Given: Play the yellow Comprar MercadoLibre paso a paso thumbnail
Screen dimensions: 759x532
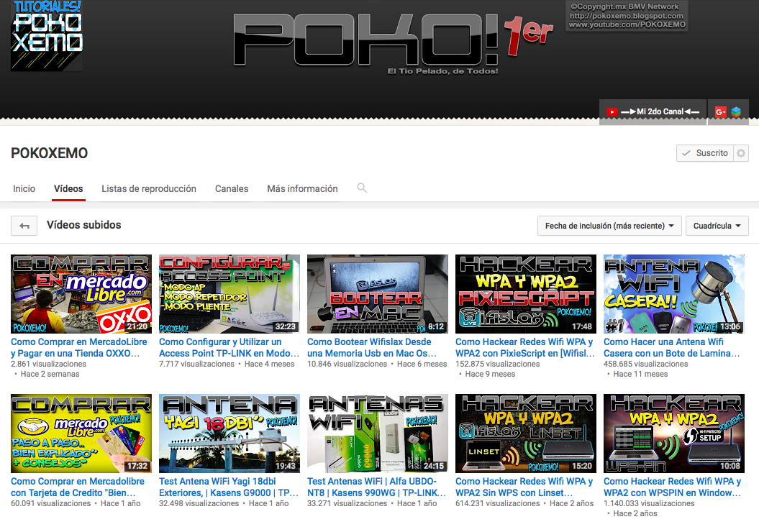Looking at the screenshot, I should click(x=81, y=434).
